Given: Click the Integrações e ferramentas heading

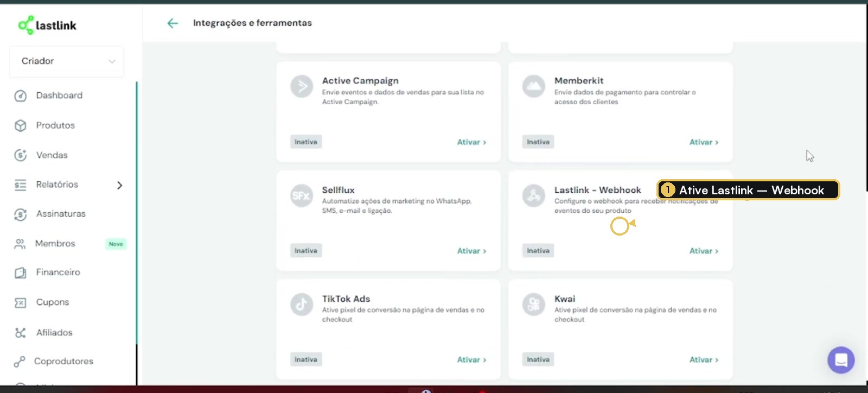Looking at the screenshot, I should click(x=252, y=23).
